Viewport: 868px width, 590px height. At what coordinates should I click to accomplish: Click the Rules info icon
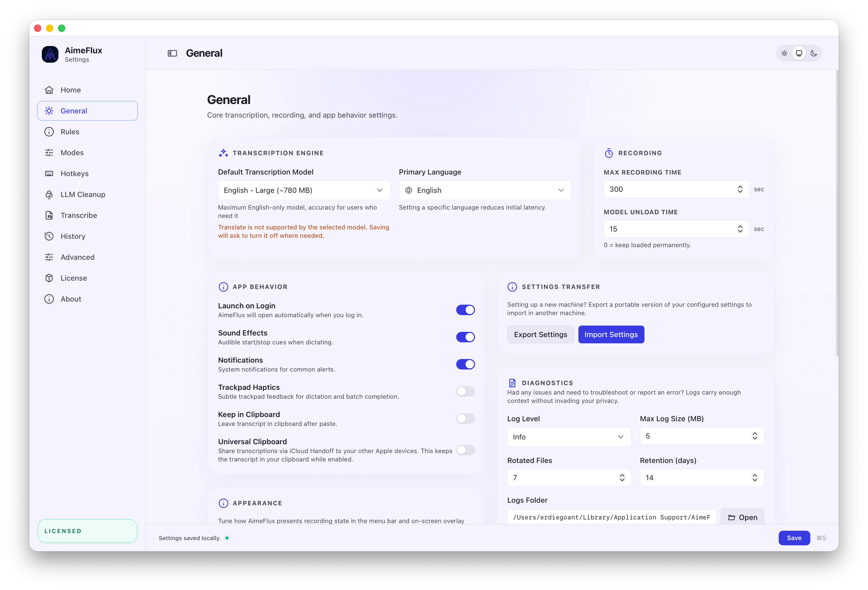coord(49,132)
